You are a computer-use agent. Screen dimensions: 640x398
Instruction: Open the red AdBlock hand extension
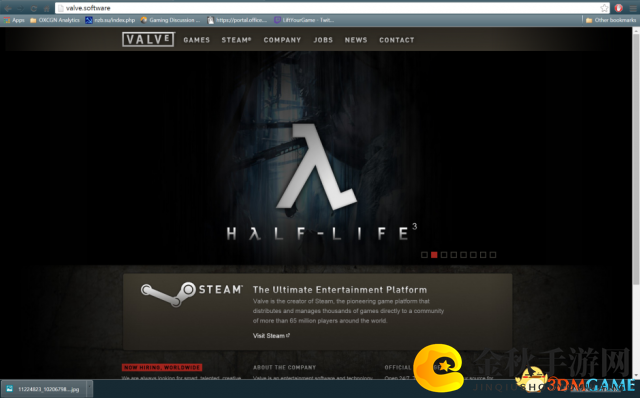(618, 8)
